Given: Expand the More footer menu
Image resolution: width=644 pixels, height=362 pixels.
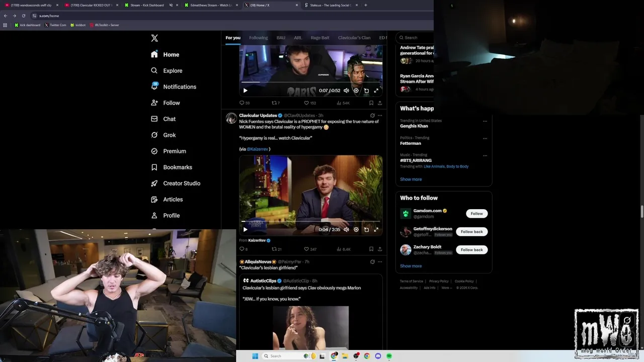Looking at the screenshot, I should (447, 288).
